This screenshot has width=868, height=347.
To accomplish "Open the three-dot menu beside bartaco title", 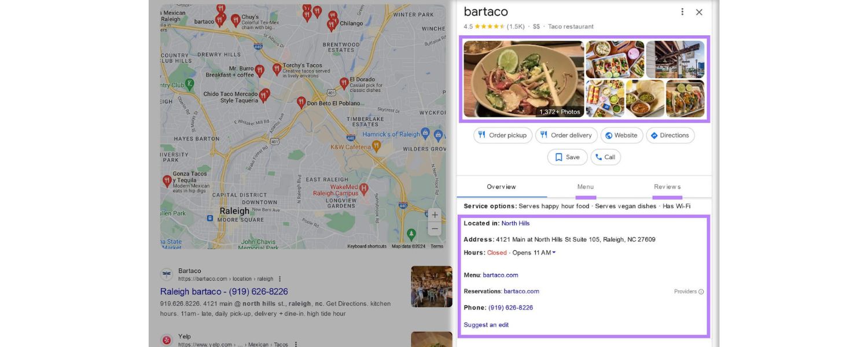I will [x=682, y=12].
